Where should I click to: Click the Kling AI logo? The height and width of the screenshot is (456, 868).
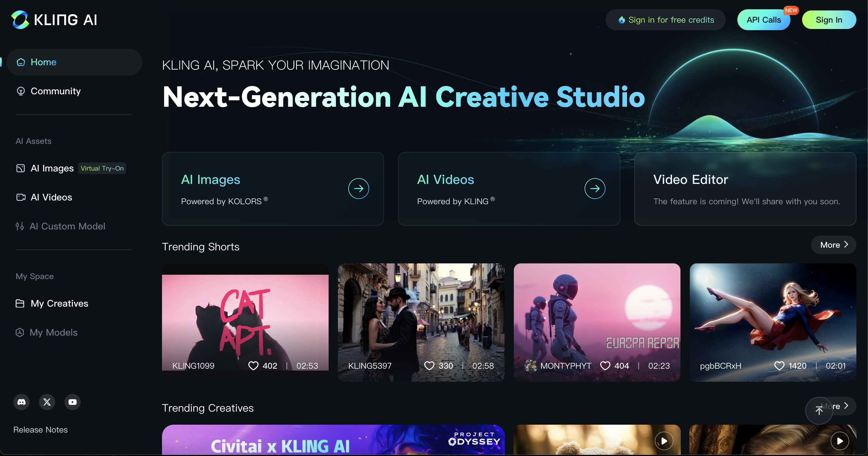pyautogui.click(x=54, y=19)
